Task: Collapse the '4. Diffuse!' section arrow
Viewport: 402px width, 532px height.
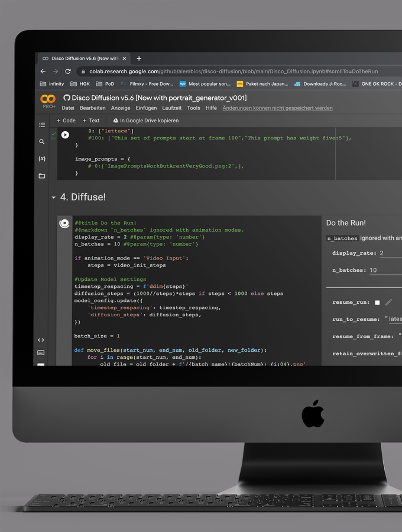Action: click(x=54, y=197)
